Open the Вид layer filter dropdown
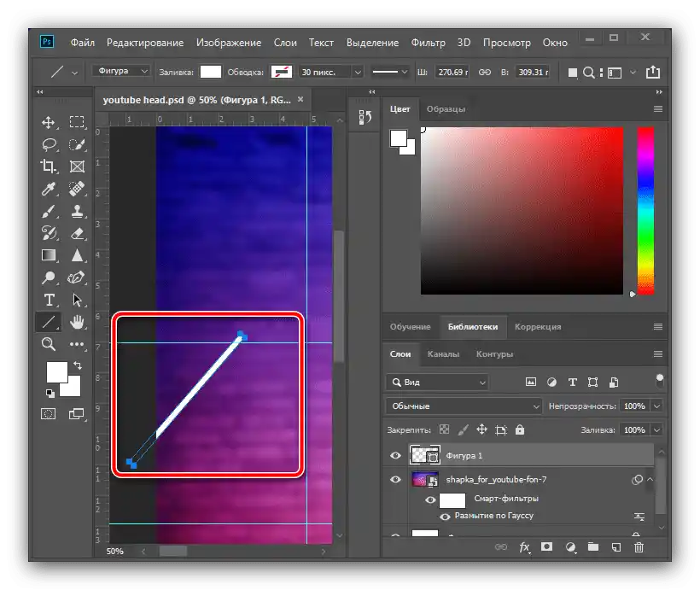 (x=437, y=383)
